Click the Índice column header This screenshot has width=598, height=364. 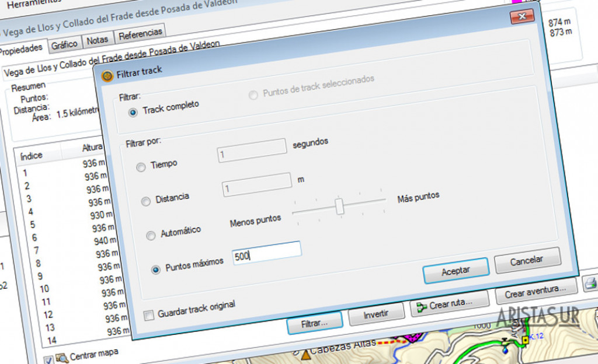point(32,156)
